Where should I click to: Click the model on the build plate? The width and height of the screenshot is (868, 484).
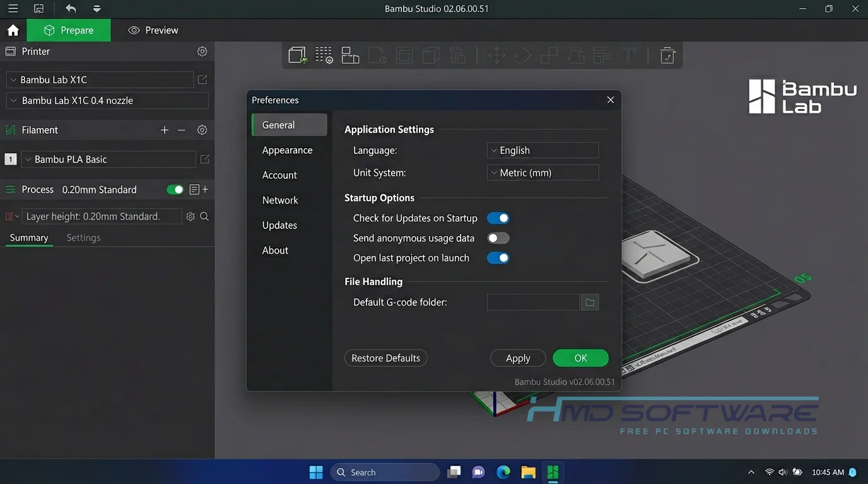pos(656,255)
